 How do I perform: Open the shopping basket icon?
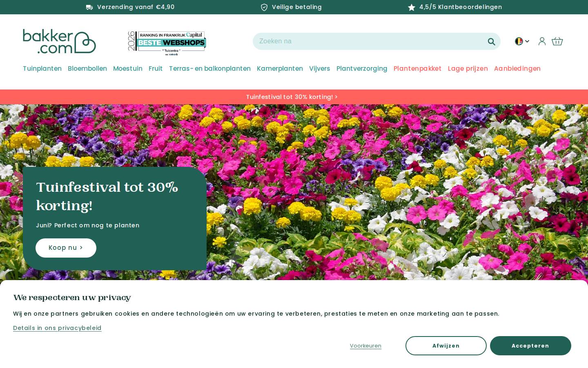[557, 41]
